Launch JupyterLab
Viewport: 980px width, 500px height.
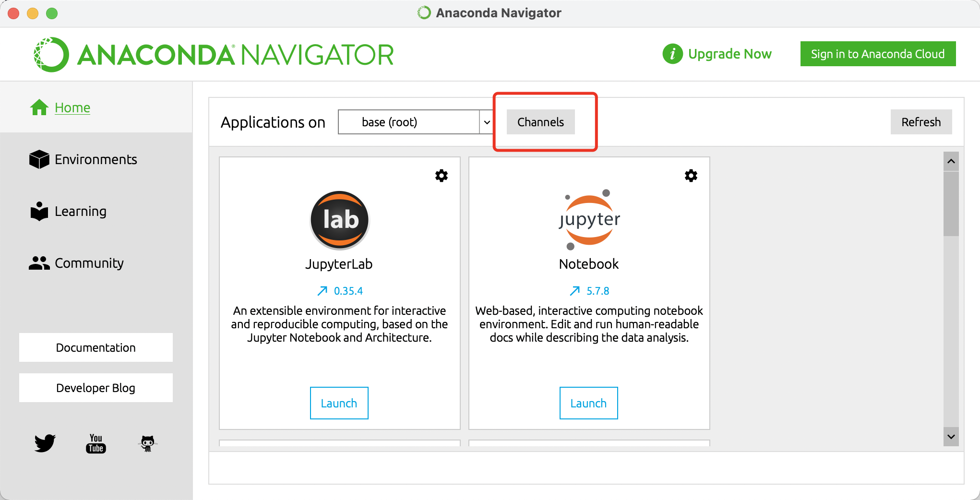click(339, 403)
